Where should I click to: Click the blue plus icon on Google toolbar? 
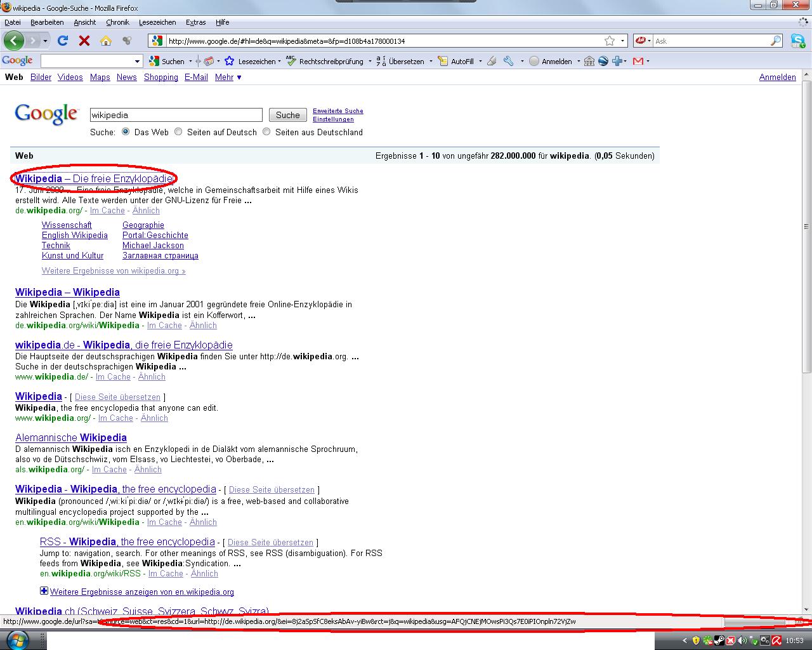[x=617, y=61]
